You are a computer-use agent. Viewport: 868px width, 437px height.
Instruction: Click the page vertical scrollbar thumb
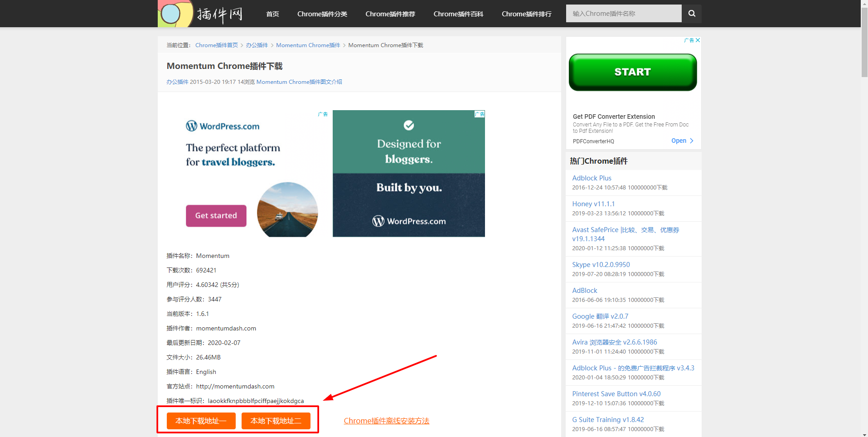click(x=864, y=43)
